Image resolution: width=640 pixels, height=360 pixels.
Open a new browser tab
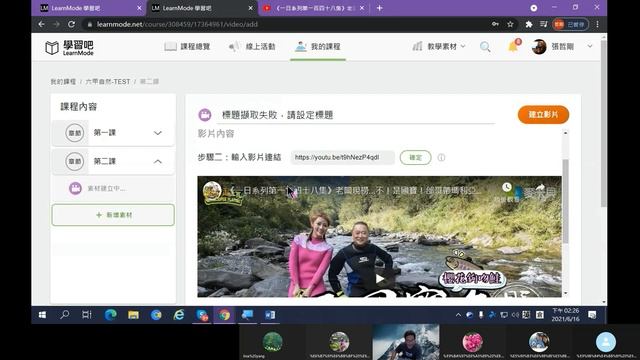(x=380, y=8)
